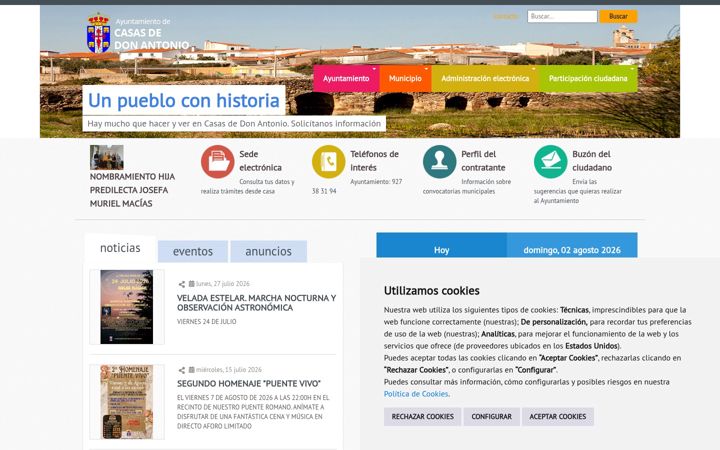Viewport: 720px width, 450px height.
Task: Open the Segundo Homenaje "Puente Vivo" headline
Action: (x=249, y=383)
